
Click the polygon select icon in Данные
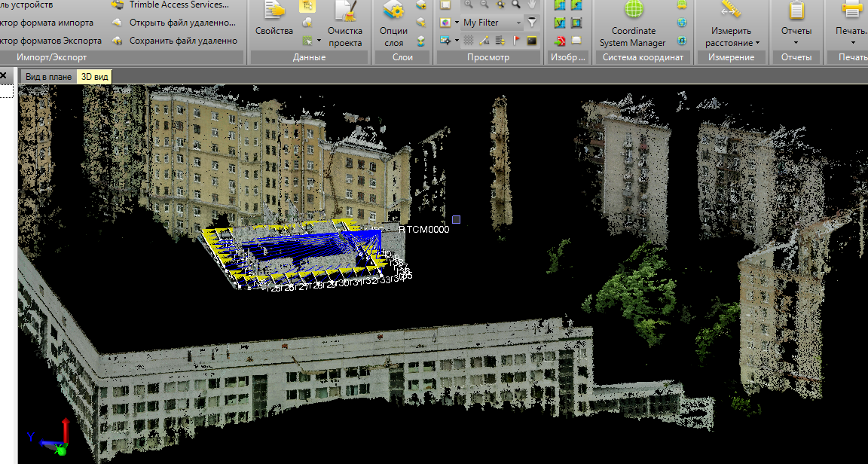click(x=307, y=41)
